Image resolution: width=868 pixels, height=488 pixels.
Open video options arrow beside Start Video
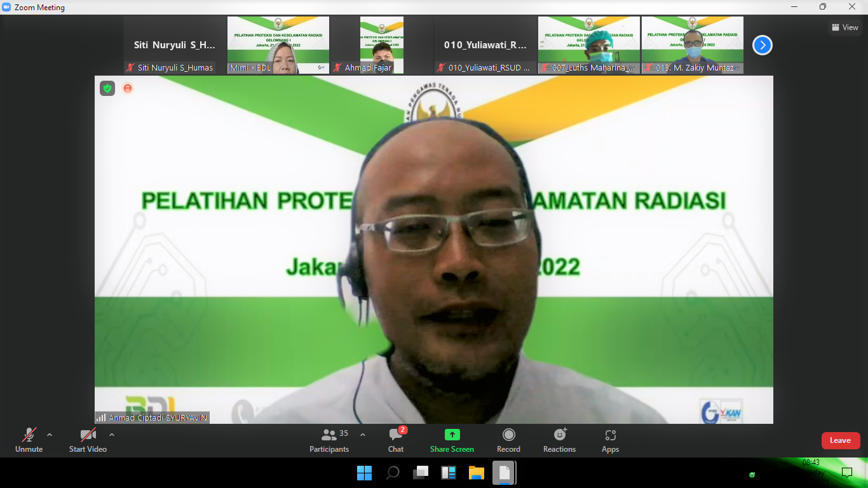click(112, 435)
